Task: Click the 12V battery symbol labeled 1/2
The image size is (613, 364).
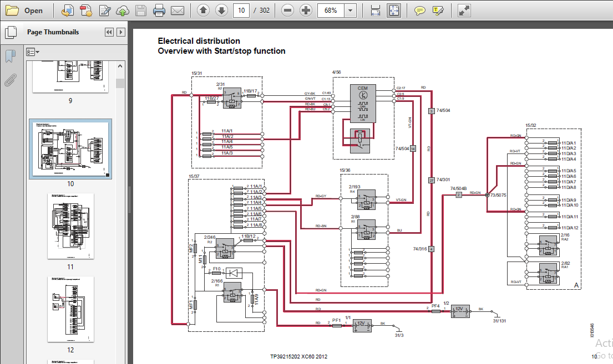Action: [x=460, y=311]
